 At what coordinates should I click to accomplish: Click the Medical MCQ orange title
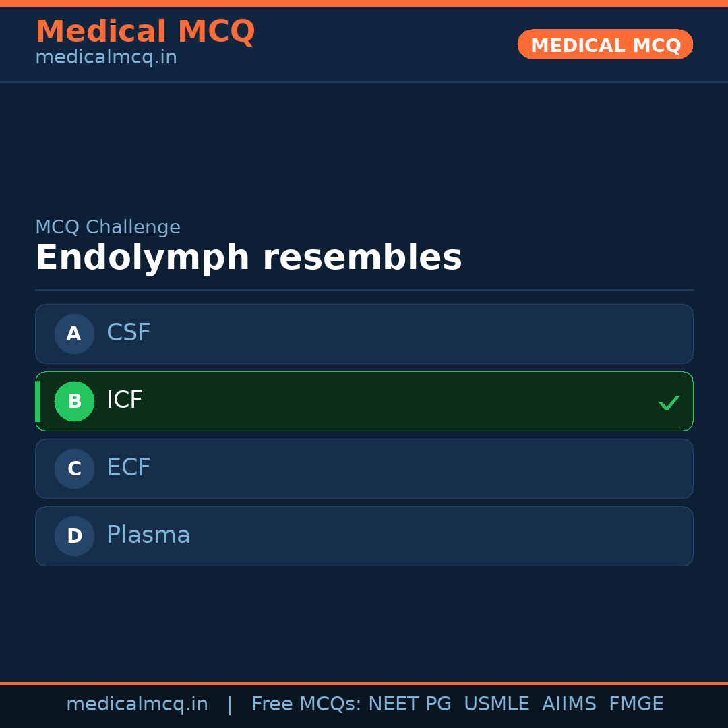tap(145, 32)
